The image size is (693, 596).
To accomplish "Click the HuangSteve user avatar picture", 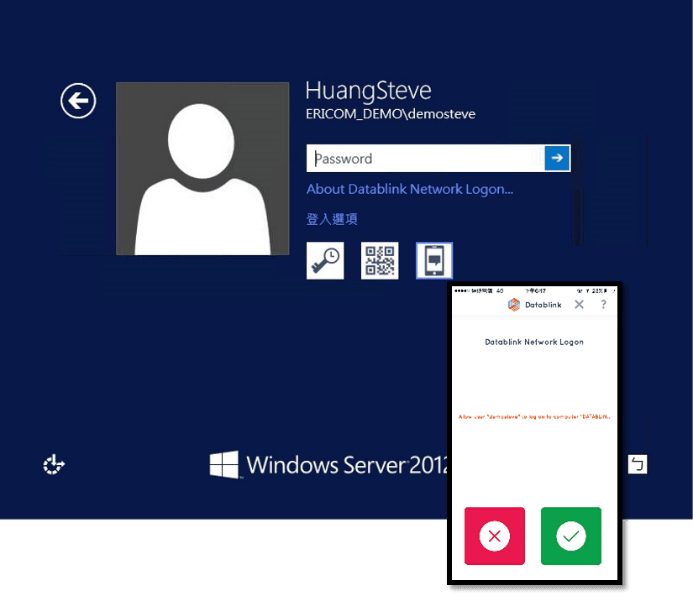I will 202,168.
